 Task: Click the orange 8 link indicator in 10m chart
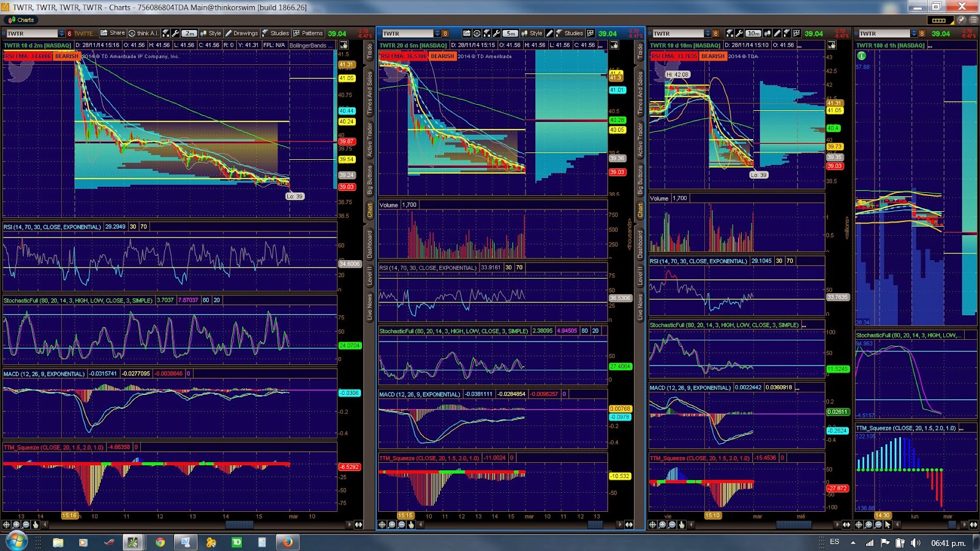pos(715,34)
